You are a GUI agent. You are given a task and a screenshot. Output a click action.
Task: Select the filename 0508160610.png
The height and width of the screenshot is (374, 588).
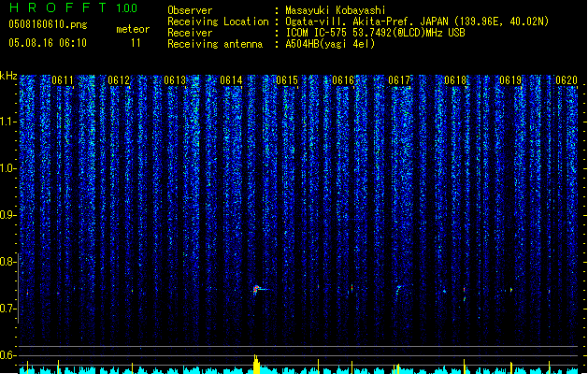pos(48,25)
